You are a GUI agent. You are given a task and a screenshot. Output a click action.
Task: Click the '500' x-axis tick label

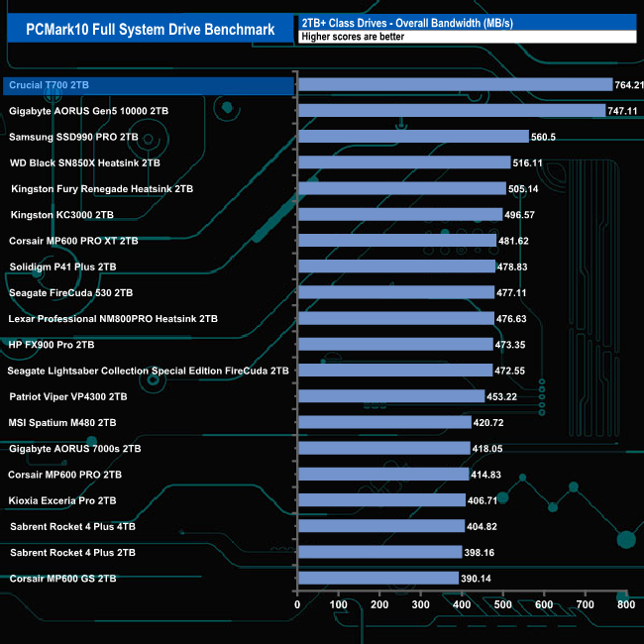(x=502, y=604)
